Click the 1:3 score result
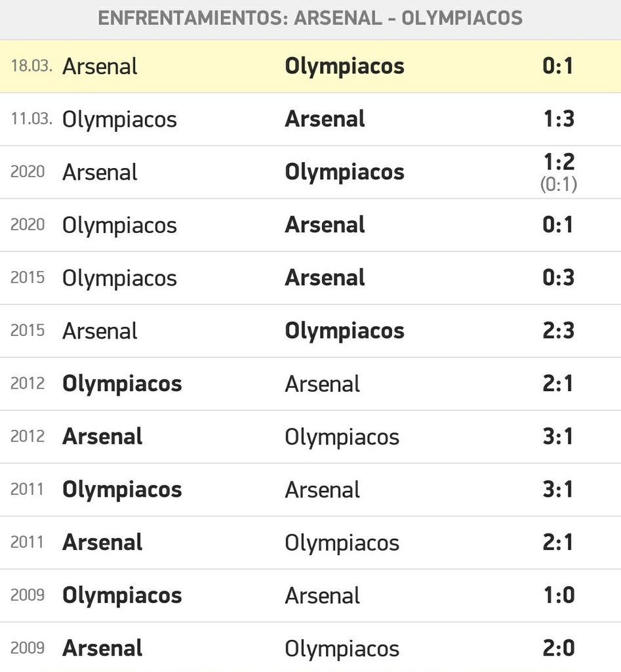The height and width of the screenshot is (672, 621). click(558, 119)
